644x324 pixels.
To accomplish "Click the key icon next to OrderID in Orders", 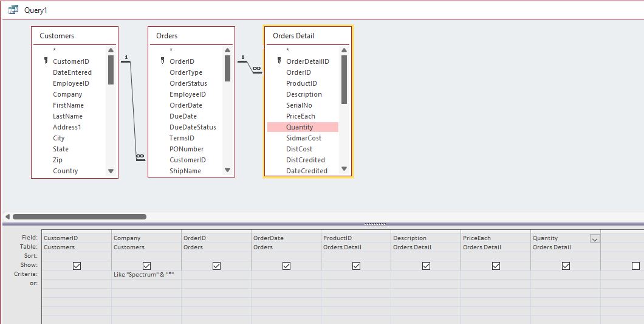I will click(162, 61).
